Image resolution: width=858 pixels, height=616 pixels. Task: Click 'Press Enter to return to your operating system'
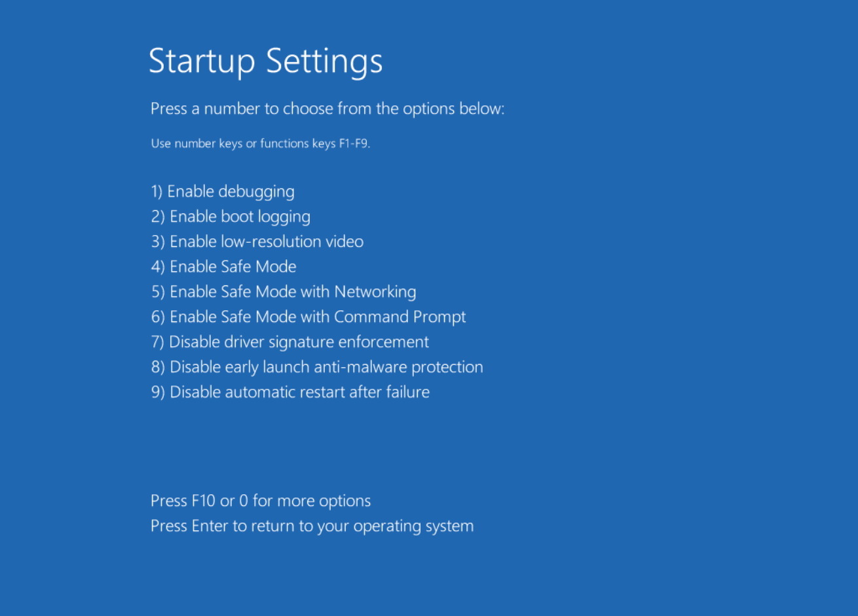click(312, 526)
